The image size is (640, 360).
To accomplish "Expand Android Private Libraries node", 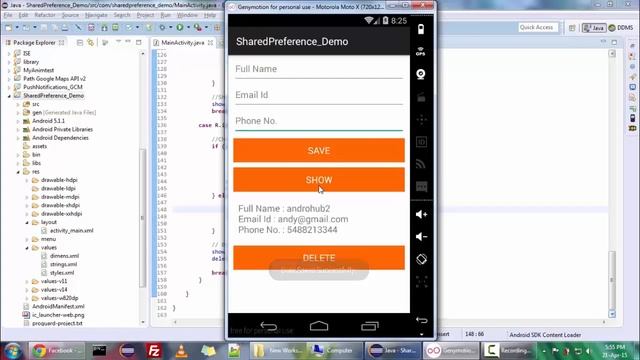I will coord(18,130).
